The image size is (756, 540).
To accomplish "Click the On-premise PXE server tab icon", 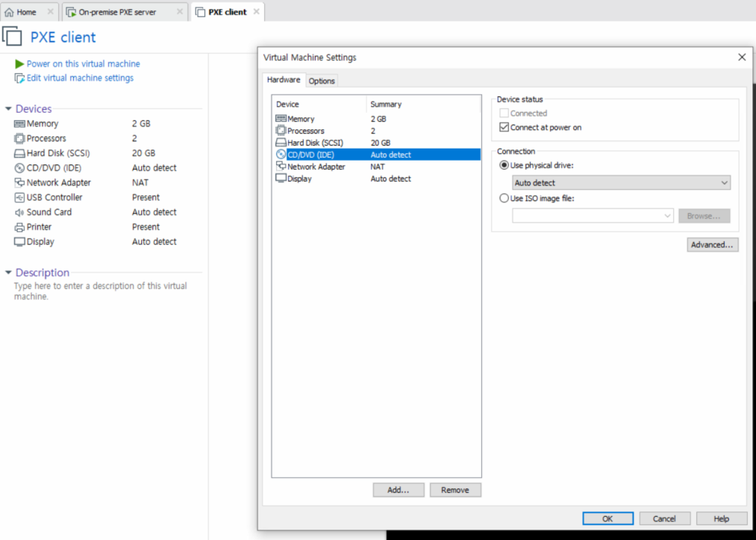I will click(71, 12).
